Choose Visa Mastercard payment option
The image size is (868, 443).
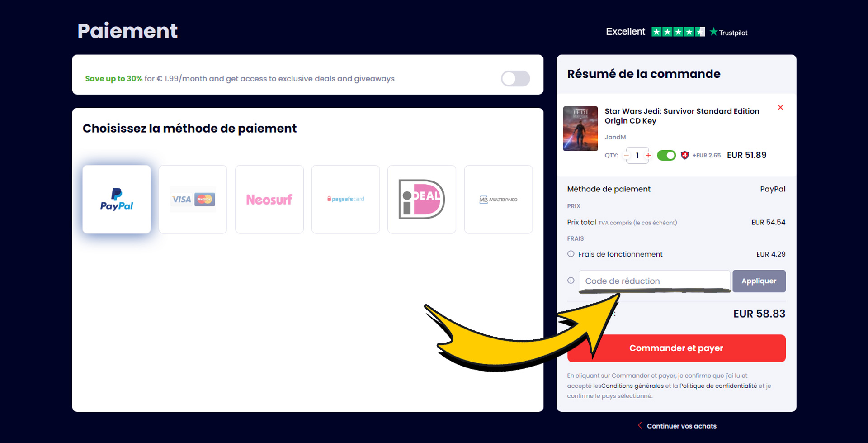click(193, 199)
